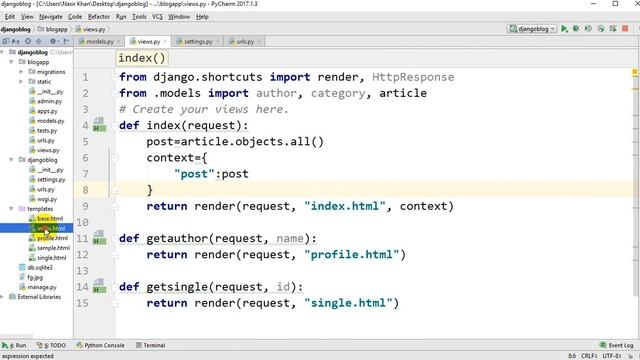
Task: Click Scroll from Source icon in Project panel
Action: tap(28, 41)
